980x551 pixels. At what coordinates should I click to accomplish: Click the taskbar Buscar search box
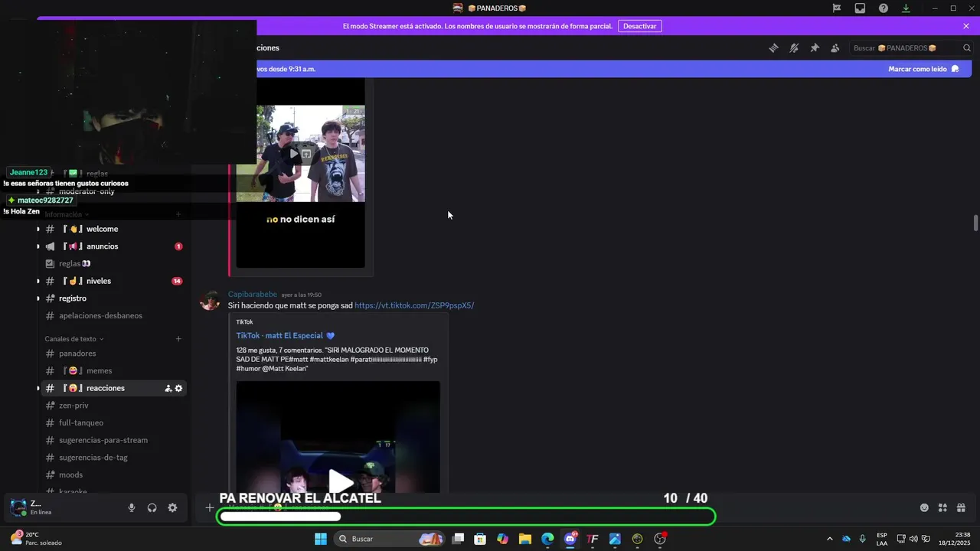[x=390, y=539]
